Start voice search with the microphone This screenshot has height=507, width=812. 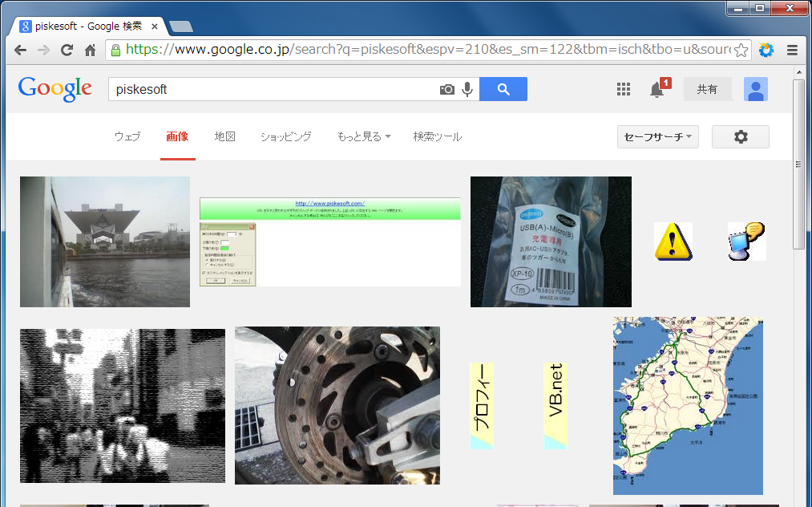tap(467, 89)
